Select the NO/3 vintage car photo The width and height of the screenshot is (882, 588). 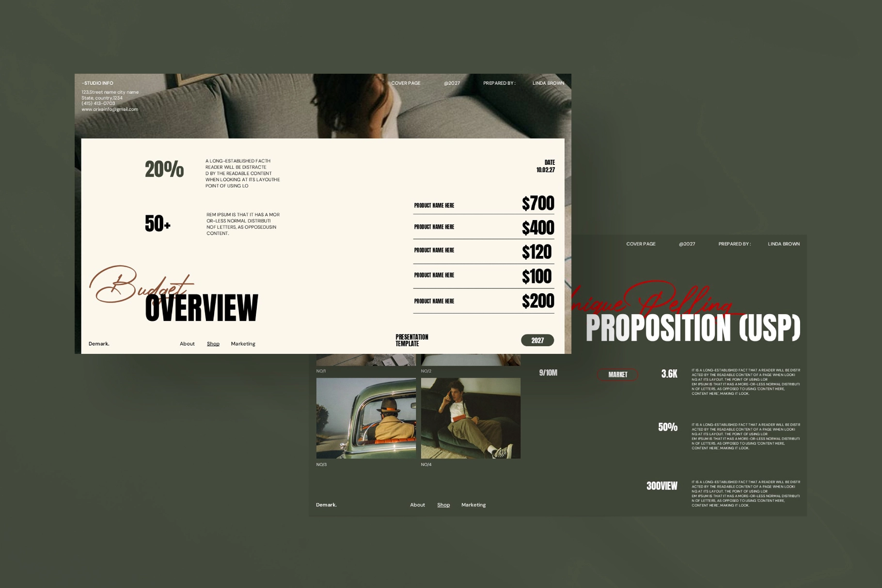365,419
